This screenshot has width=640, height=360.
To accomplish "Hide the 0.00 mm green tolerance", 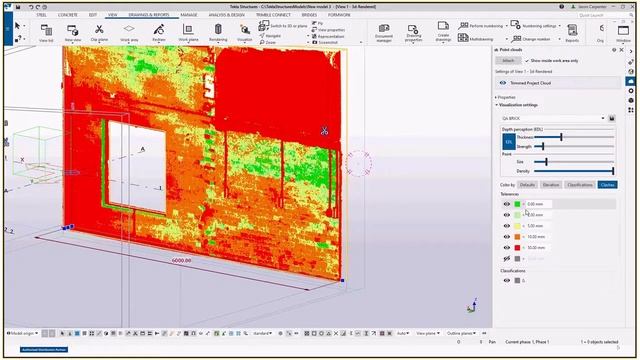I will [507, 204].
